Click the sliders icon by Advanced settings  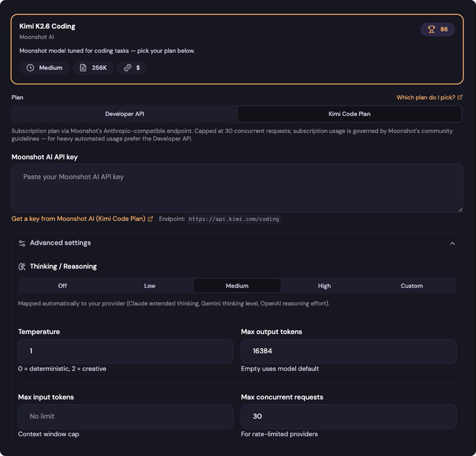click(x=22, y=243)
